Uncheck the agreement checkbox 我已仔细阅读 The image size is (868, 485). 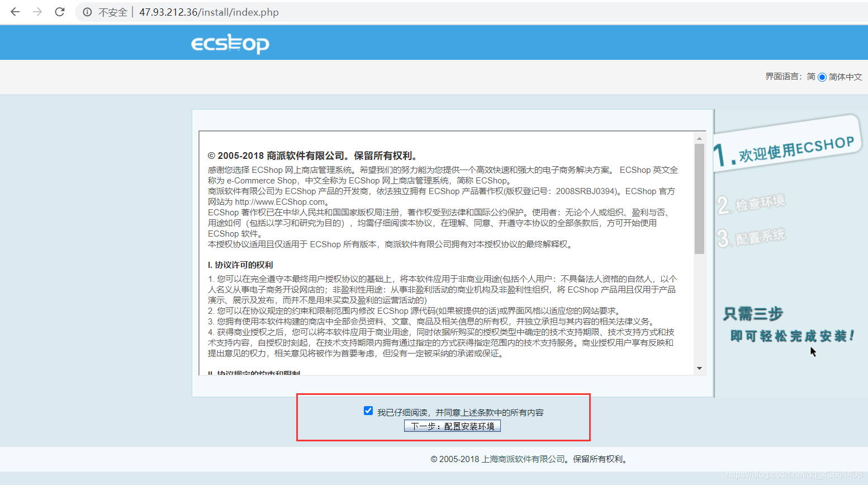point(368,411)
